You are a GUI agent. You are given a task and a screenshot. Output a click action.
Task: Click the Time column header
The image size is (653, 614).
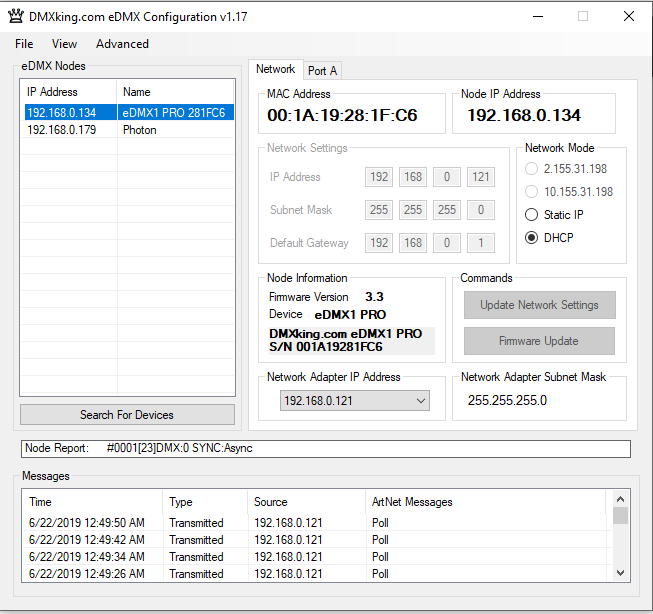92,502
